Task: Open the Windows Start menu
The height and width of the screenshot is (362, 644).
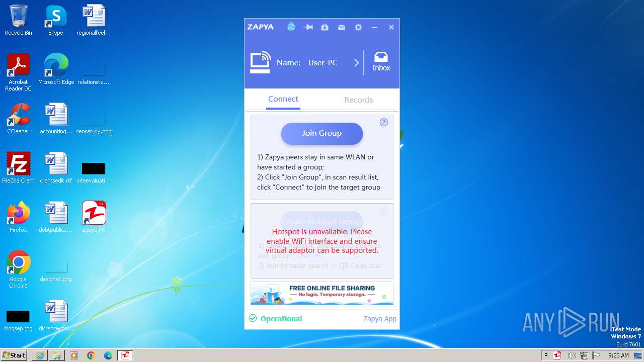Action: 14,355
